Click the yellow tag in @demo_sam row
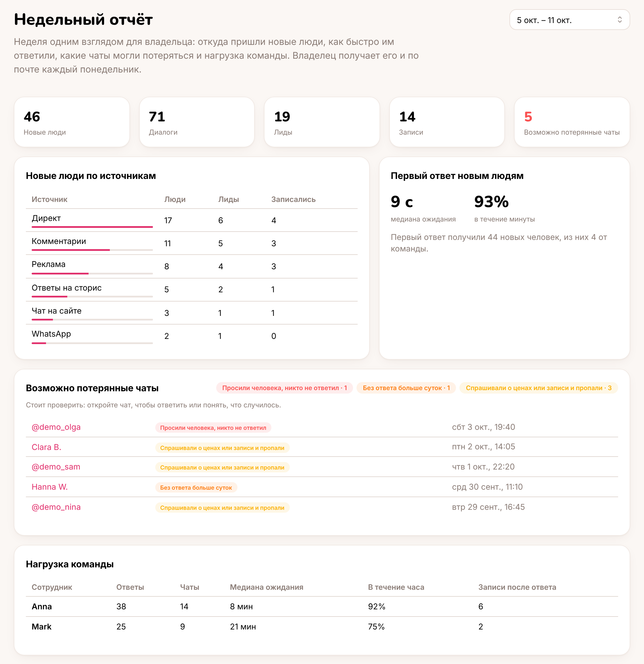The width and height of the screenshot is (644, 664). coord(222,468)
